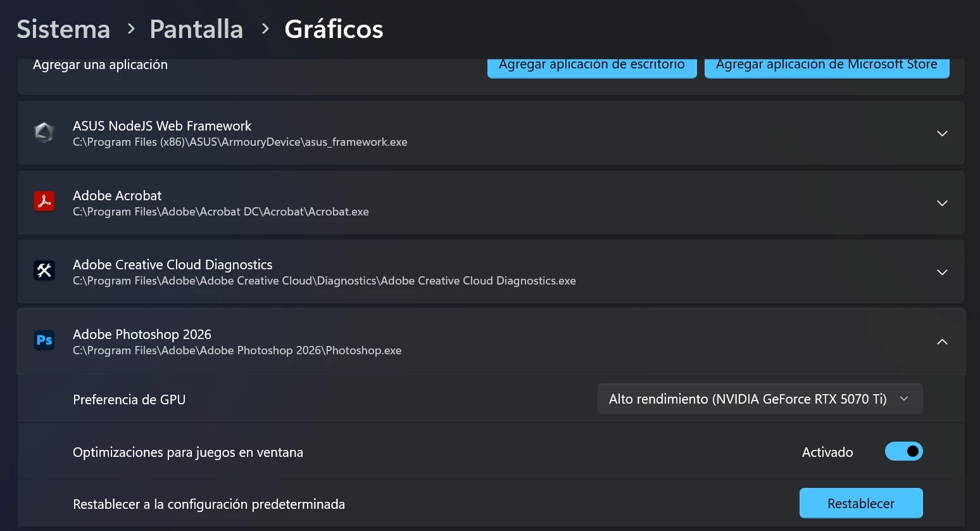Click the Preferencia de GPU label
This screenshot has height=531, width=980.
(x=129, y=399)
